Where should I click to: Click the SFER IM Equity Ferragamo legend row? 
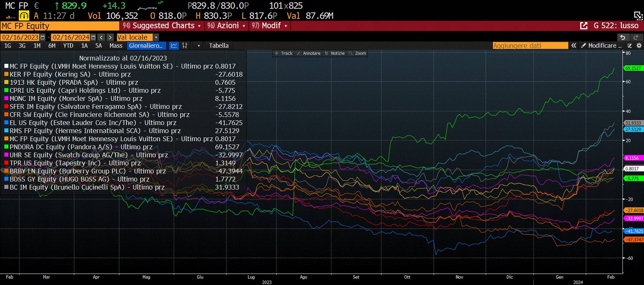click(x=124, y=107)
